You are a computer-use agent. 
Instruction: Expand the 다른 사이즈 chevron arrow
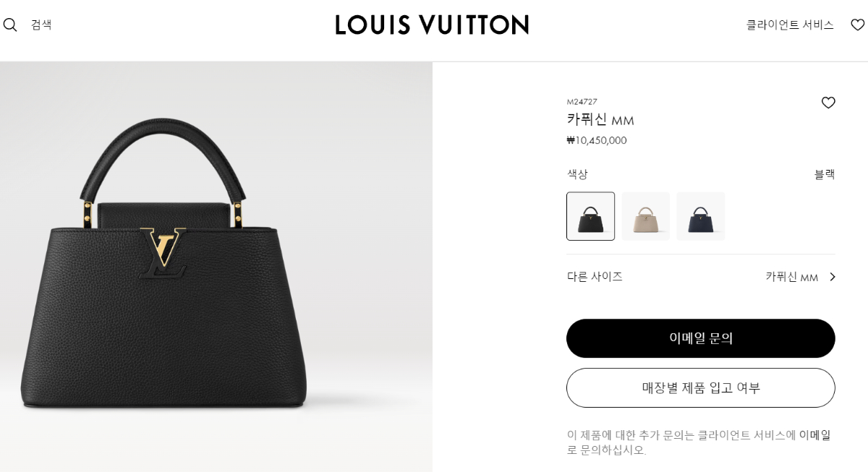[832, 277]
